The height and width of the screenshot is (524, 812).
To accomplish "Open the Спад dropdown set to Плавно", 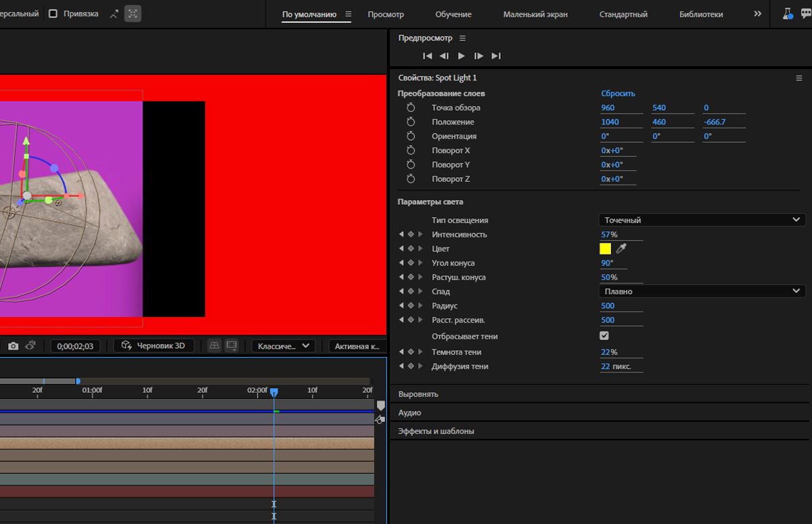I will [x=702, y=291].
